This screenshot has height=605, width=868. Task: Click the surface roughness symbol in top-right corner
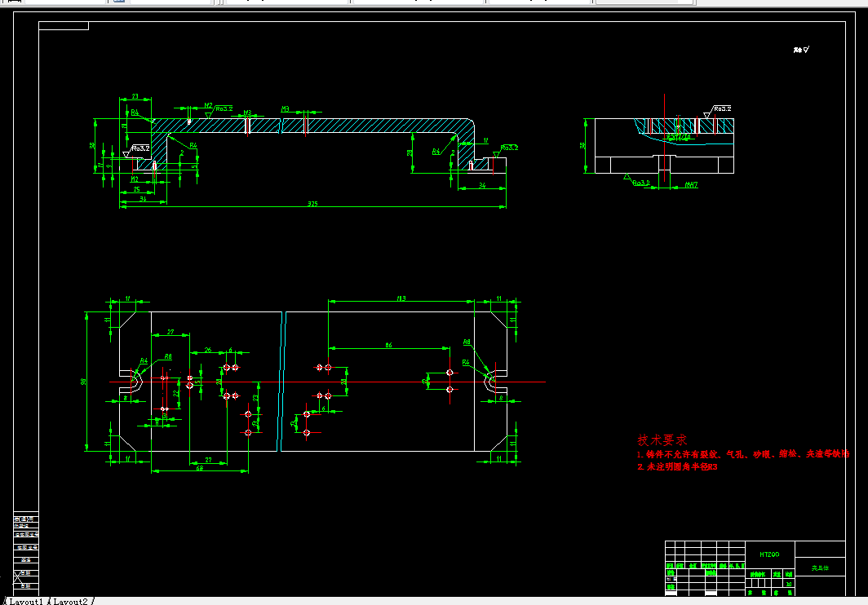801,50
